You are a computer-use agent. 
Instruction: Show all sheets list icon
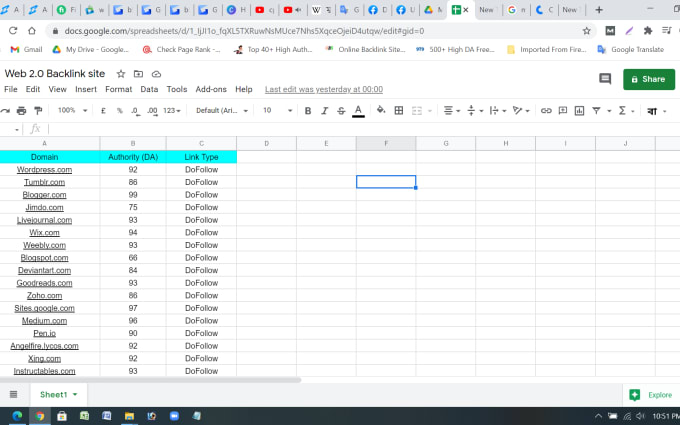point(13,394)
